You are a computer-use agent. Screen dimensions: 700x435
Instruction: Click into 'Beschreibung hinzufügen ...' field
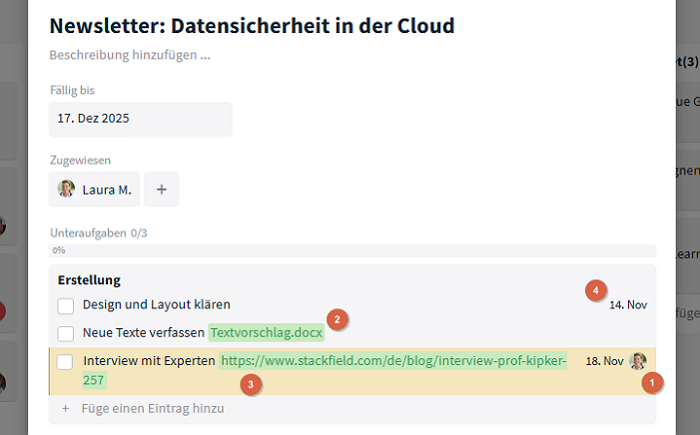[x=130, y=54]
